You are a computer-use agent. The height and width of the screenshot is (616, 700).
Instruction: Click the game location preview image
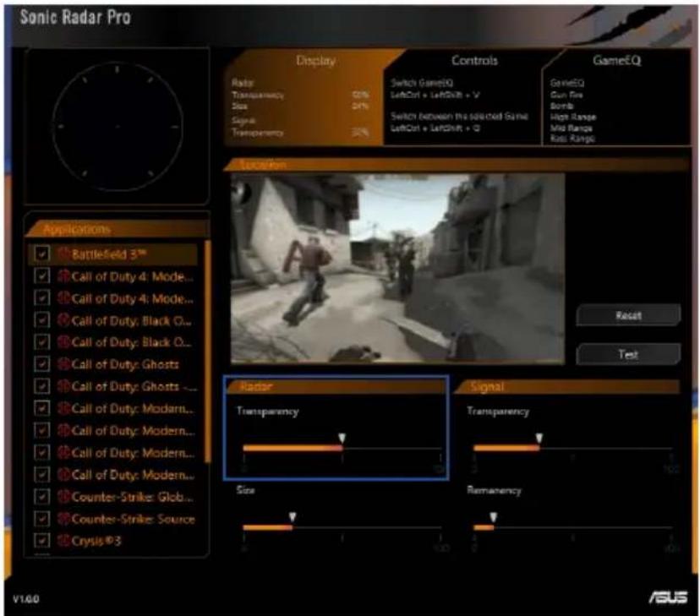tap(397, 269)
